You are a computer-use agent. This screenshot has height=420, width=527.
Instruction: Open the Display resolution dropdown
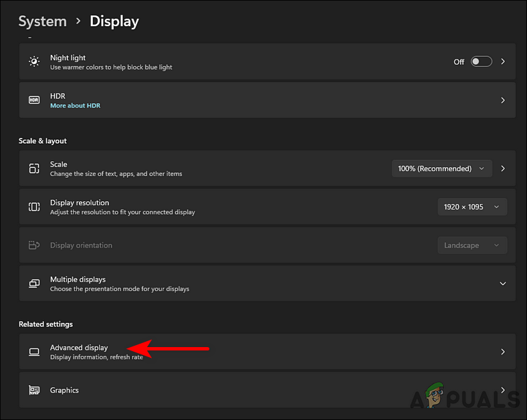[471, 207]
